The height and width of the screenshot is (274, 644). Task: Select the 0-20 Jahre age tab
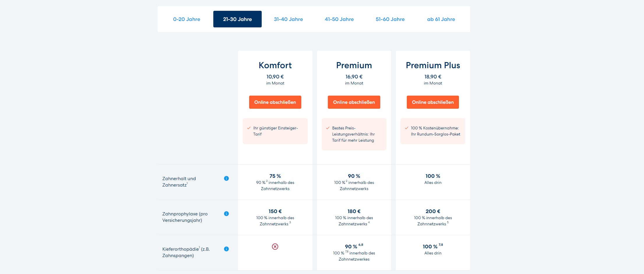(x=186, y=19)
